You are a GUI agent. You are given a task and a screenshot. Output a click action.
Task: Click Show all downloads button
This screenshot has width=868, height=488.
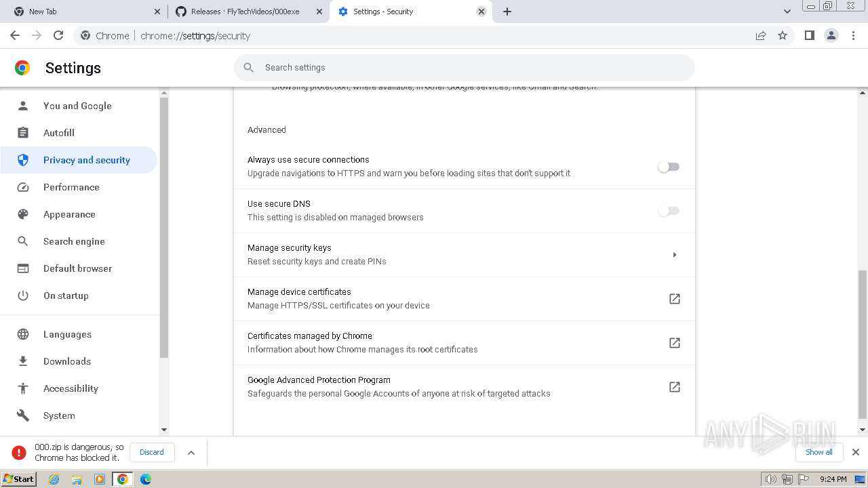point(818,452)
